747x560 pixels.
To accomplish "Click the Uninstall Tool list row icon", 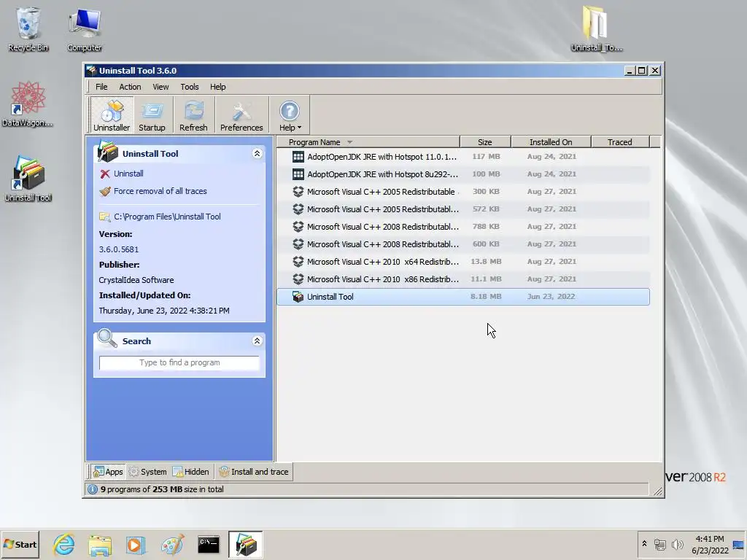I will [298, 297].
